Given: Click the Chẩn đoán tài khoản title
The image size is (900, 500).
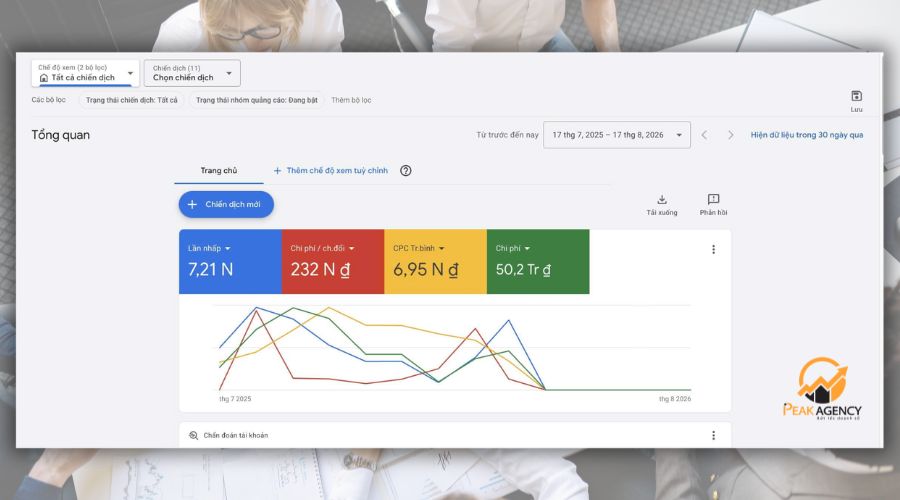Looking at the screenshot, I should tap(236, 435).
